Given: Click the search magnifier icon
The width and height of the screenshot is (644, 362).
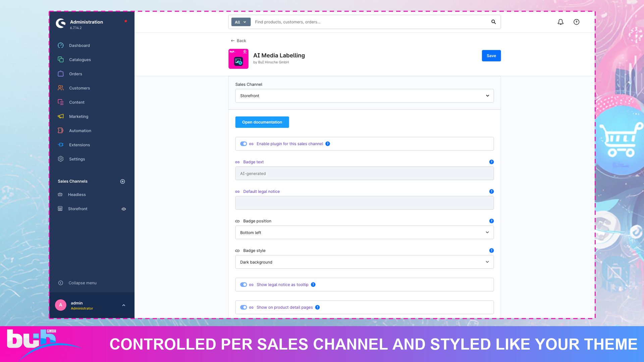Looking at the screenshot, I should 493,22.
